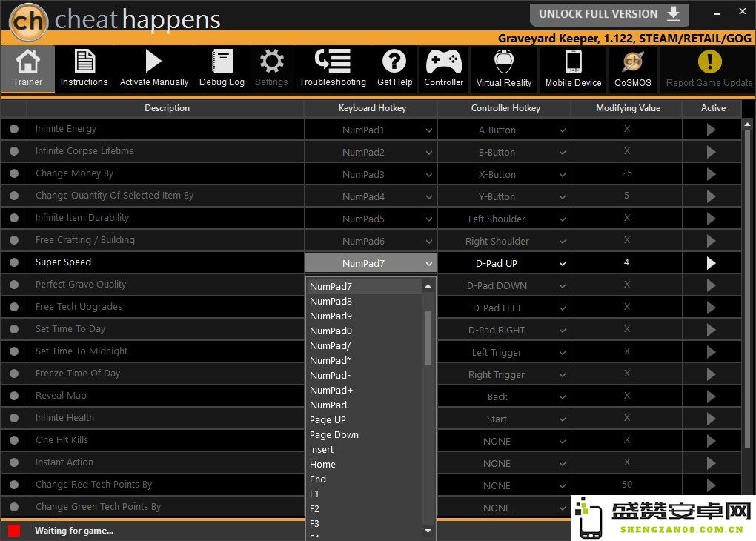The image size is (756, 541).
Task: Activate Perfect Grave Quality play arrow
Action: point(712,285)
